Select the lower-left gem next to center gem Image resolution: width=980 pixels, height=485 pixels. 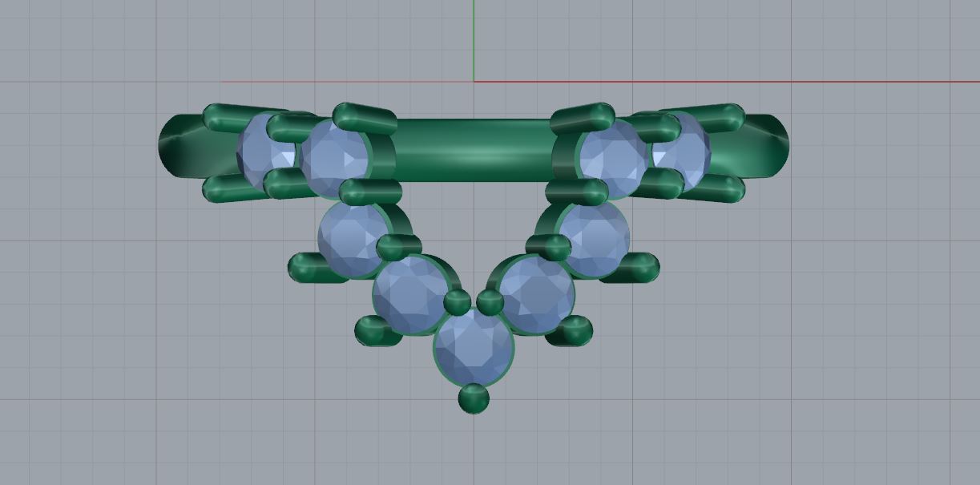pyautogui.click(x=410, y=293)
